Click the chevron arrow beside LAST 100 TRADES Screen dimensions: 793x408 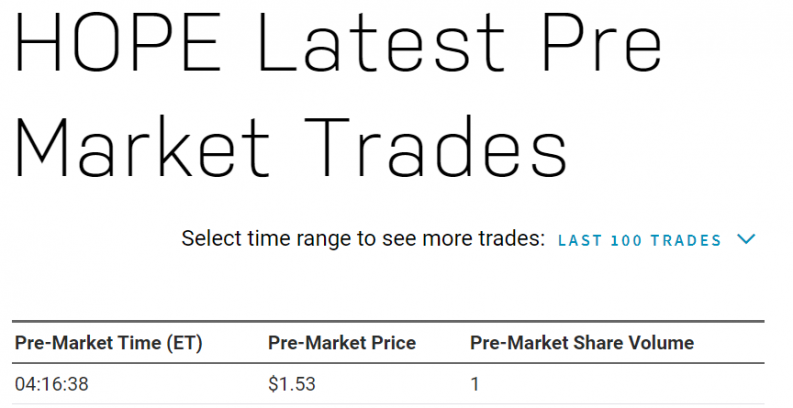(x=745, y=240)
